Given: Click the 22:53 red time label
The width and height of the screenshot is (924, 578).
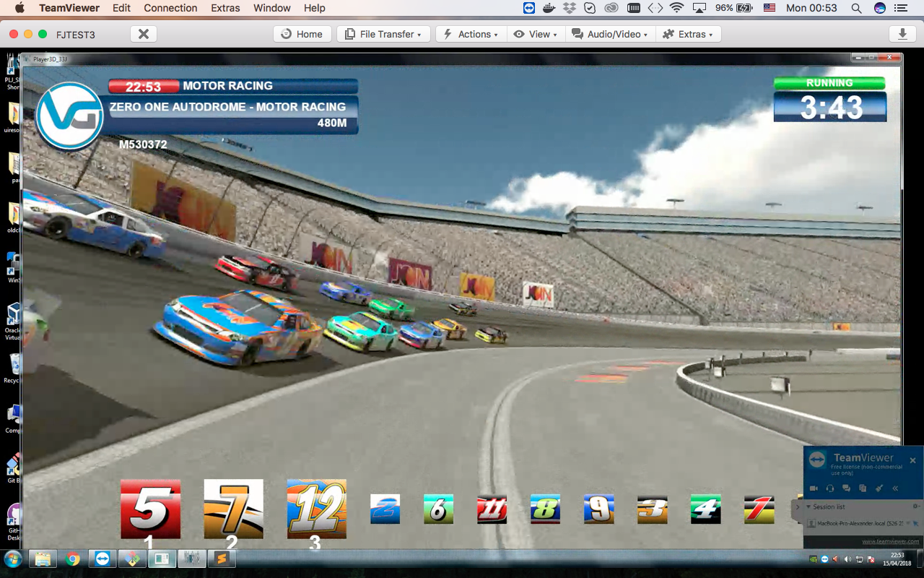Looking at the screenshot, I should [x=143, y=86].
